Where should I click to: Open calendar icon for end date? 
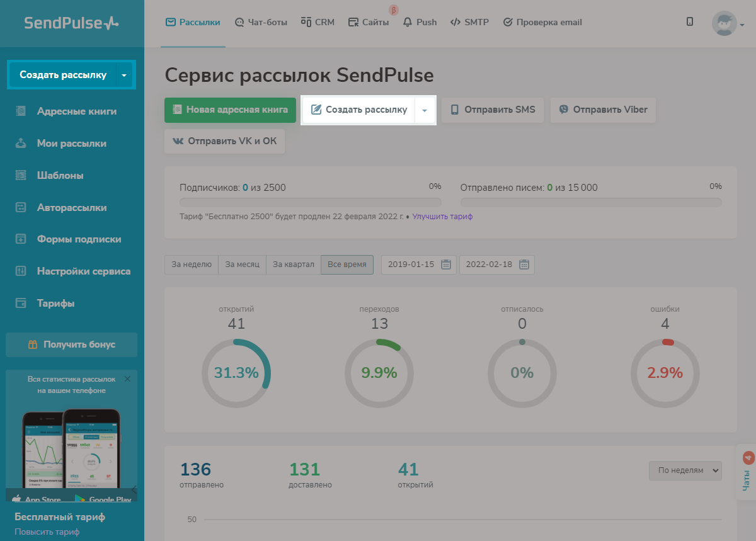click(x=524, y=265)
